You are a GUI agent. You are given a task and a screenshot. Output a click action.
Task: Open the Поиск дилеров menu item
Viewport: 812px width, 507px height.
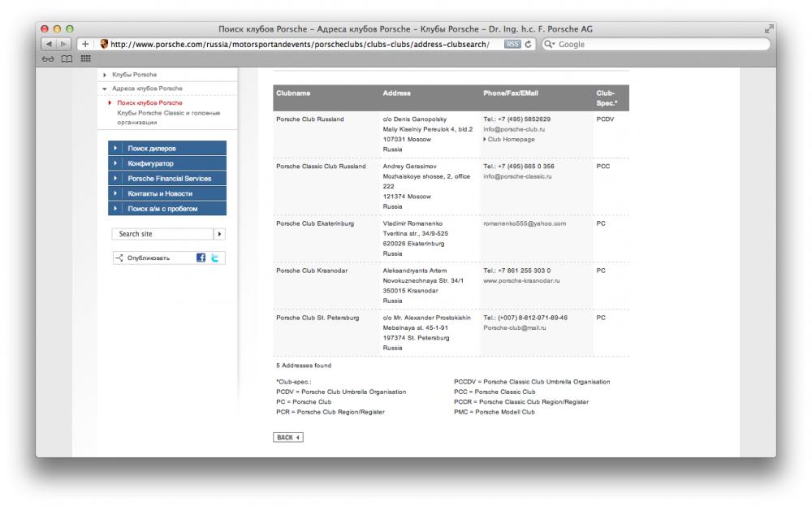coord(167,148)
